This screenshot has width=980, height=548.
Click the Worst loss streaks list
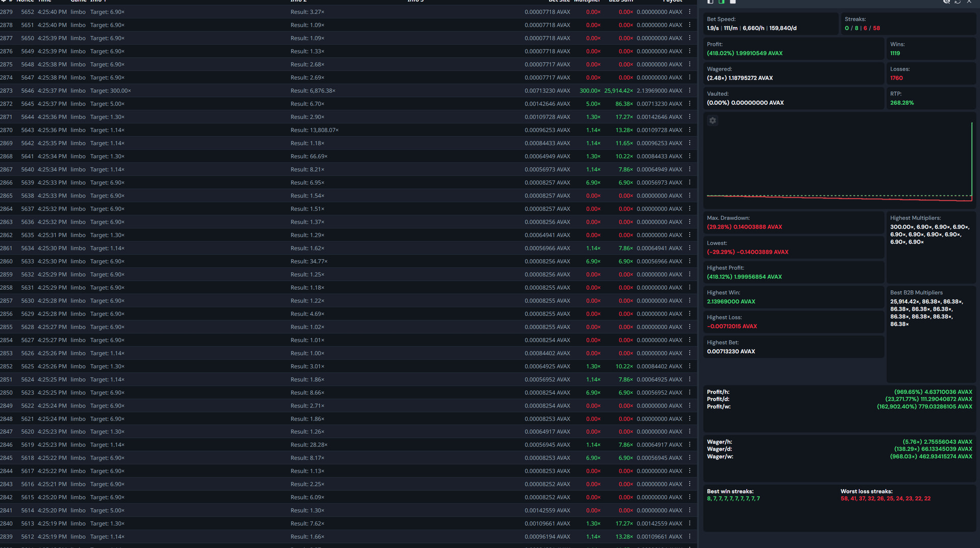[885, 499]
